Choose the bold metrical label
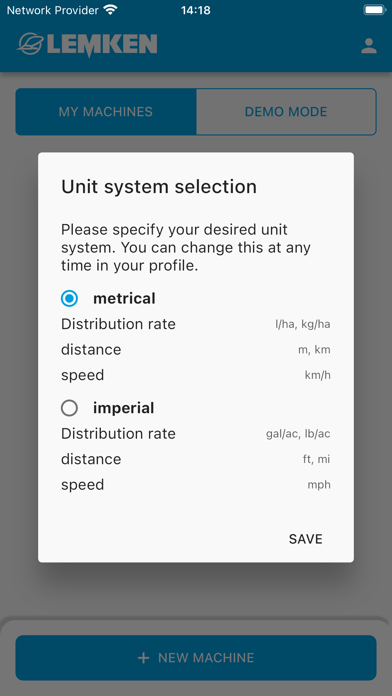This screenshot has height=696, width=392. click(124, 298)
